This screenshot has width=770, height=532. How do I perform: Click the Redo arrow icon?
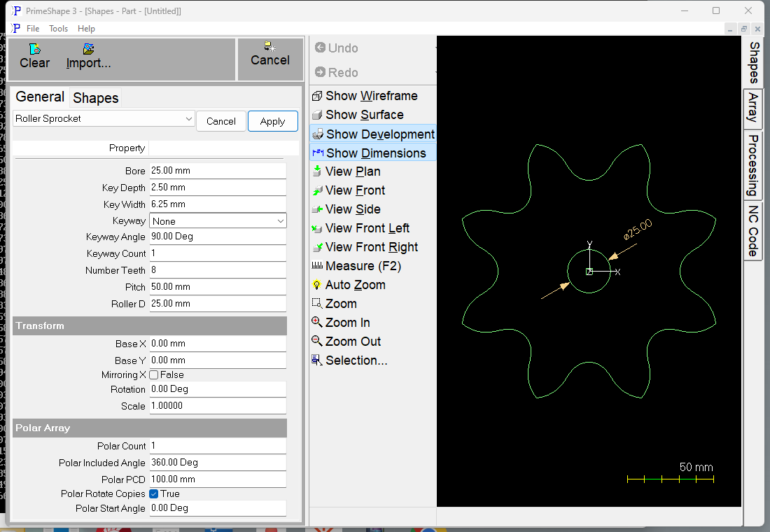pyautogui.click(x=320, y=72)
